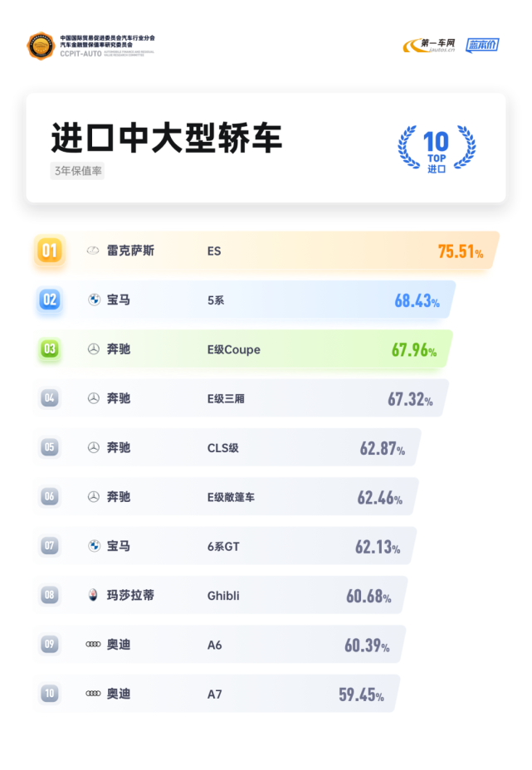Screen dimensions: 532x770
Task: Open the 奔驰 CLS级 ranking row
Action: coord(228,447)
